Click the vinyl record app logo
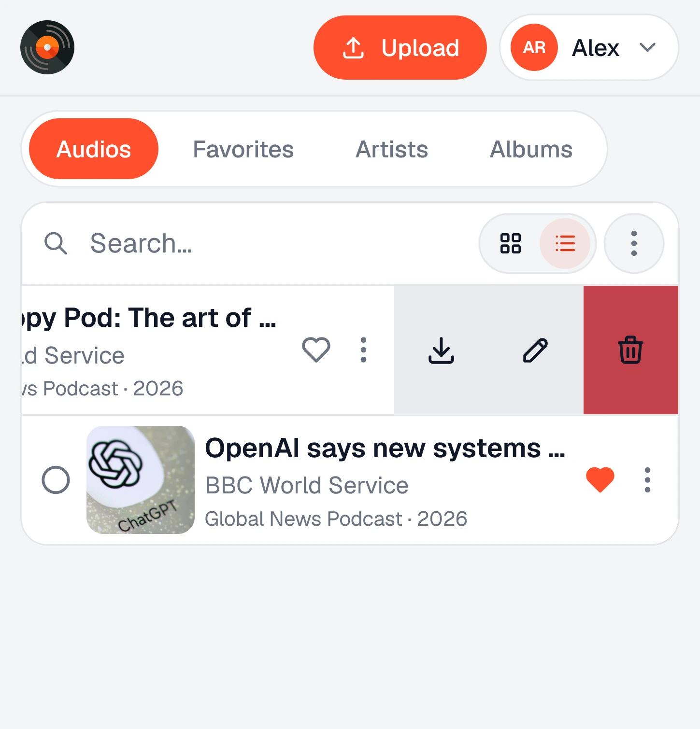 (x=47, y=47)
